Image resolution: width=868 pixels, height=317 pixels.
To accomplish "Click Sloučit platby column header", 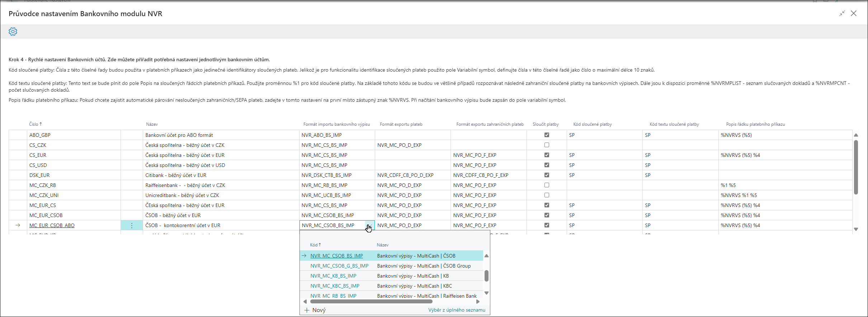I will pyautogui.click(x=546, y=124).
